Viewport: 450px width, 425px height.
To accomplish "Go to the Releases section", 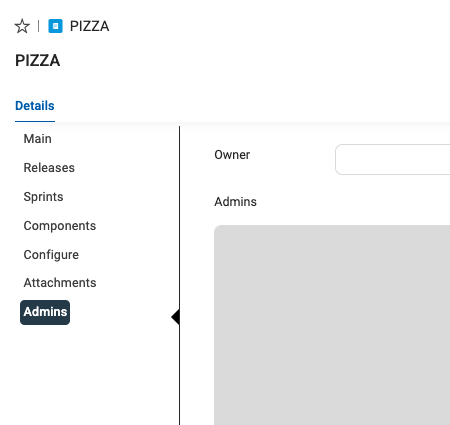I will pyautogui.click(x=49, y=168).
